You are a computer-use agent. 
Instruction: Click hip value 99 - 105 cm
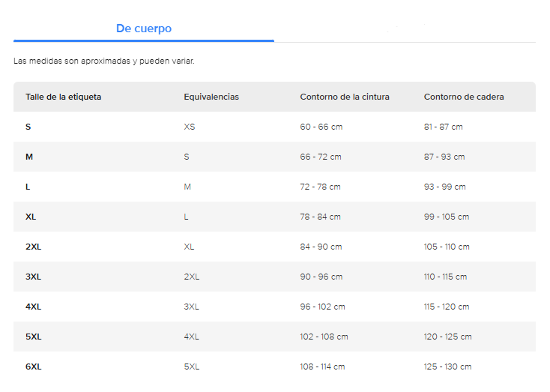[447, 217]
